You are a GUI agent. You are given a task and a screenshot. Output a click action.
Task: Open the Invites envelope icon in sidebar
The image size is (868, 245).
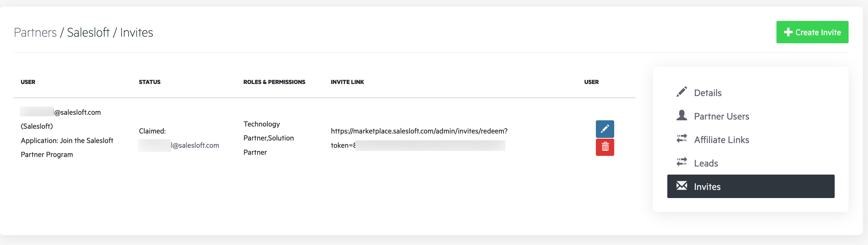682,186
